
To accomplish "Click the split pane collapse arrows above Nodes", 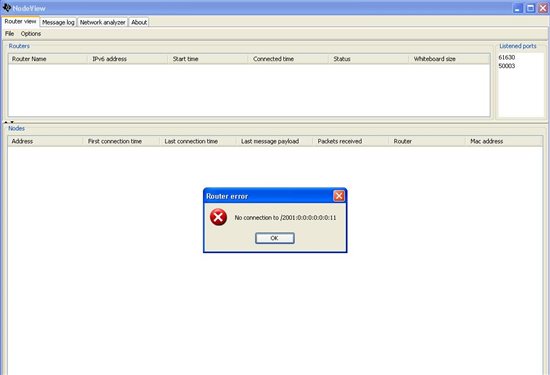I will coord(9,122).
